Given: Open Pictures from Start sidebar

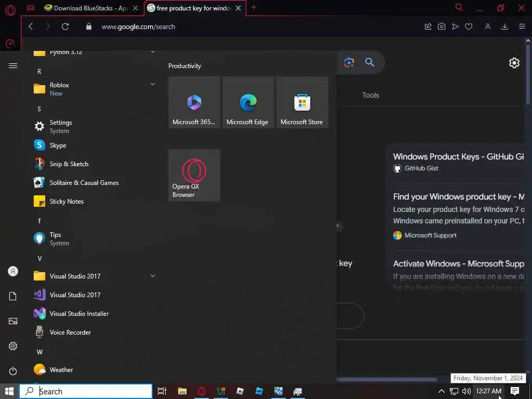Looking at the screenshot, I should [x=13, y=321].
